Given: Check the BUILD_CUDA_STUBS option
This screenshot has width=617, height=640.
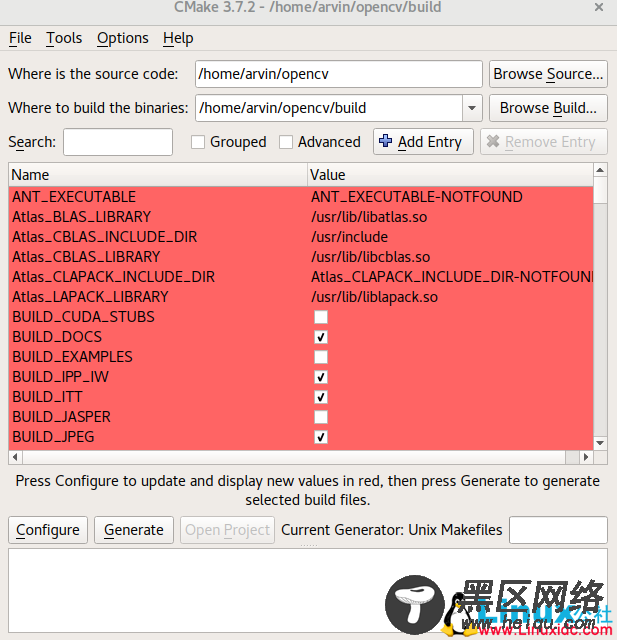Looking at the screenshot, I should pos(321,317).
